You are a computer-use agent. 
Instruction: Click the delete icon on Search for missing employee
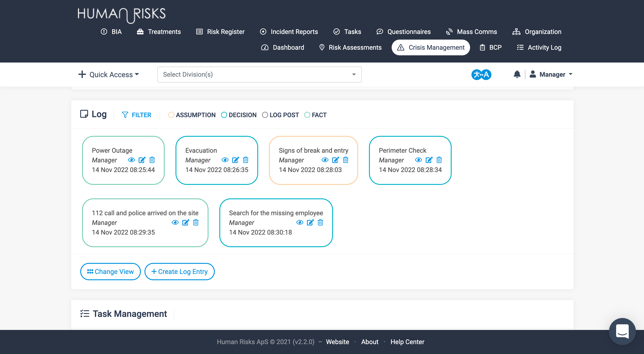(320, 222)
